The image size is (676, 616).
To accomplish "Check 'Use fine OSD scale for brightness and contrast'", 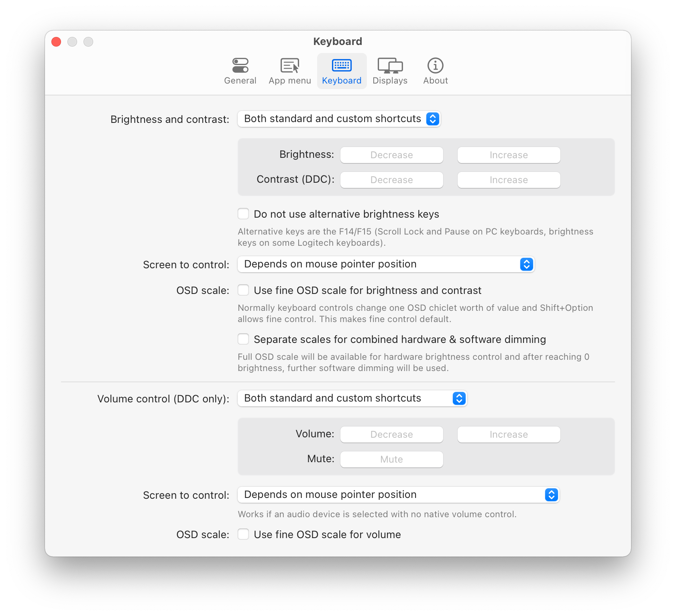I will (244, 290).
